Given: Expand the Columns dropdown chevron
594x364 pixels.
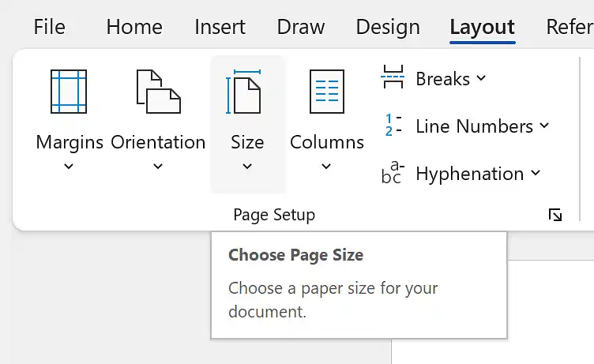Looking at the screenshot, I should click(x=326, y=166).
